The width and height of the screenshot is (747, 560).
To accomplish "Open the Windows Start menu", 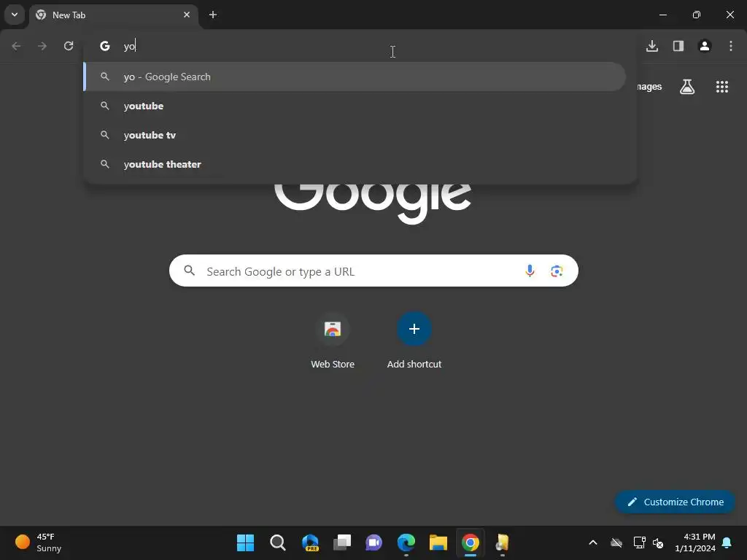I will pos(245,542).
